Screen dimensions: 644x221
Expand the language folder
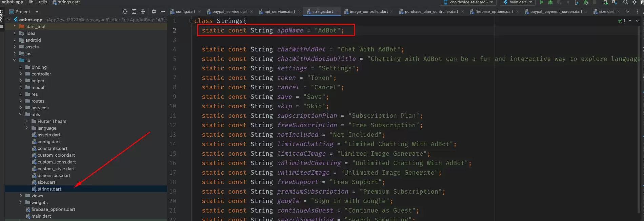27,128
